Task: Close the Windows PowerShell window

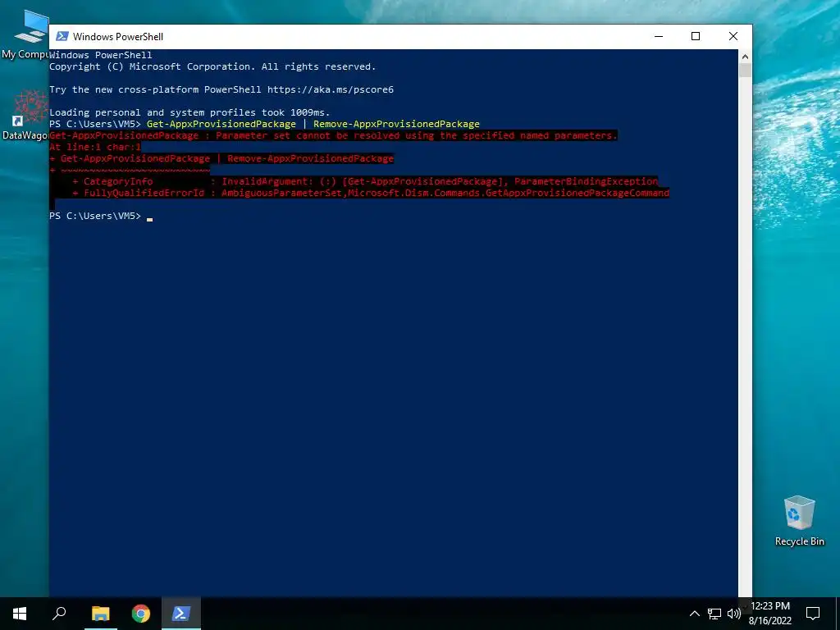Action: coord(733,36)
